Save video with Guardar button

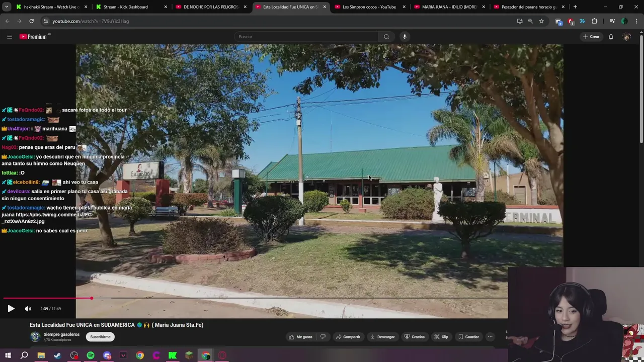[x=468, y=337]
